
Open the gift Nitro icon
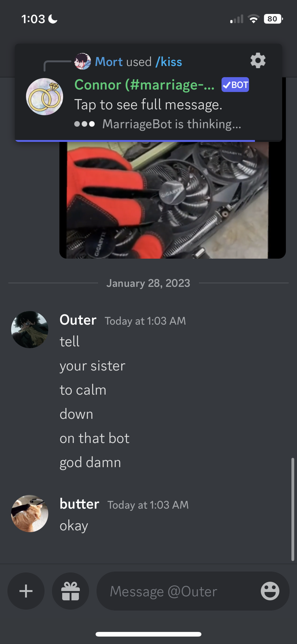point(71,591)
